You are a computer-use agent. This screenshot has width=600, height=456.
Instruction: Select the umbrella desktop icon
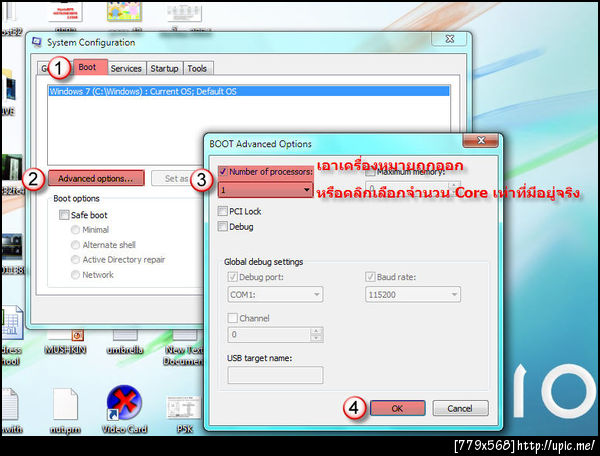[125, 343]
